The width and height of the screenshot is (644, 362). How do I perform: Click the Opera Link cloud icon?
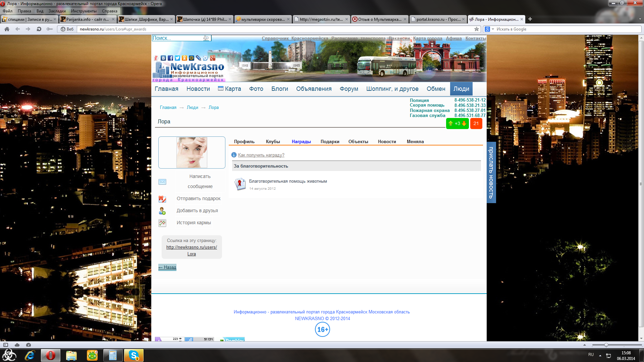[17, 345]
